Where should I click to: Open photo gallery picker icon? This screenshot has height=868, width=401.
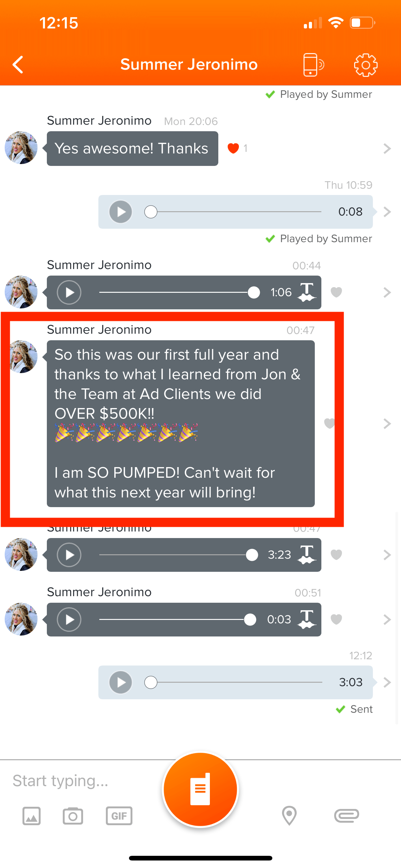pyautogui.click(x=32, y=816)
